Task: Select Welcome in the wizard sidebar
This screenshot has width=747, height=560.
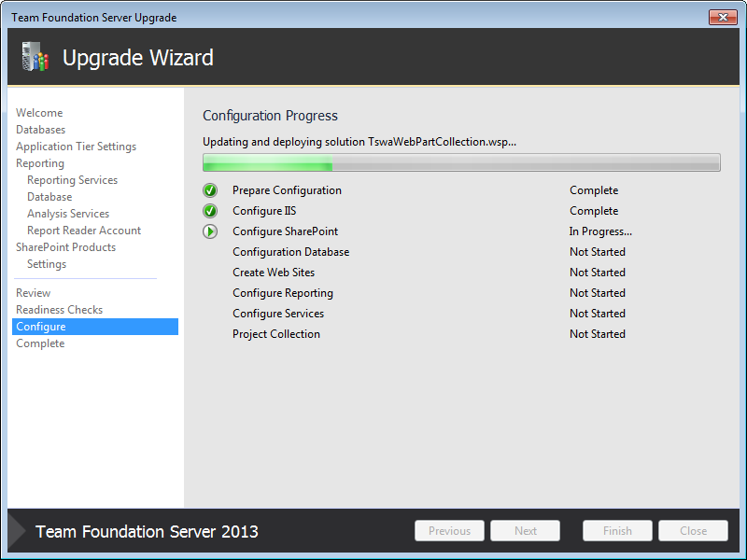Action: (39, 113)
